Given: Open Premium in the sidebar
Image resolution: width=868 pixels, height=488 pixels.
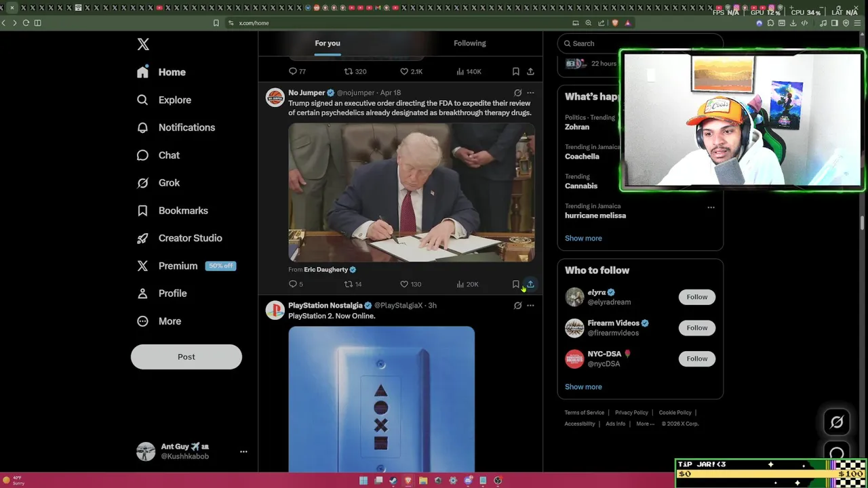Looking at the screenshot, I should pyautogui.click(x=185, y=266).
